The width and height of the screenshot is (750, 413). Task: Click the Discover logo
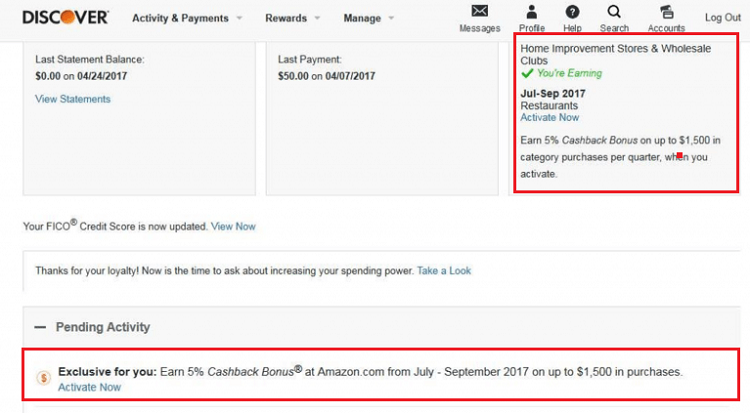65,18
